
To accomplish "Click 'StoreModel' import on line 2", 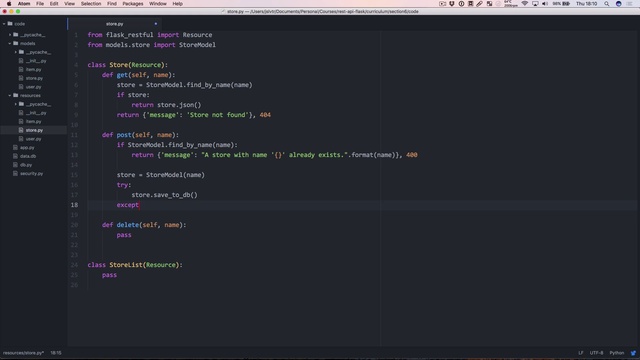I will point(197,45).
